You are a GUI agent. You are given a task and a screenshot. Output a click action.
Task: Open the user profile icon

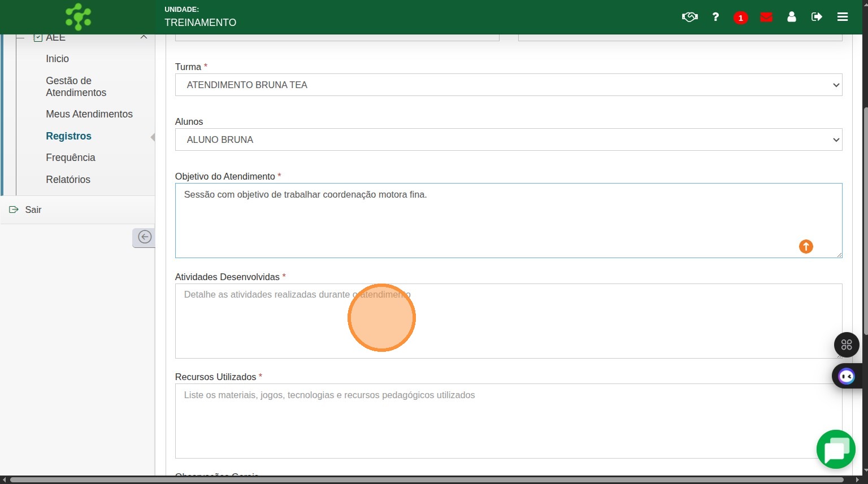point(792,17)
